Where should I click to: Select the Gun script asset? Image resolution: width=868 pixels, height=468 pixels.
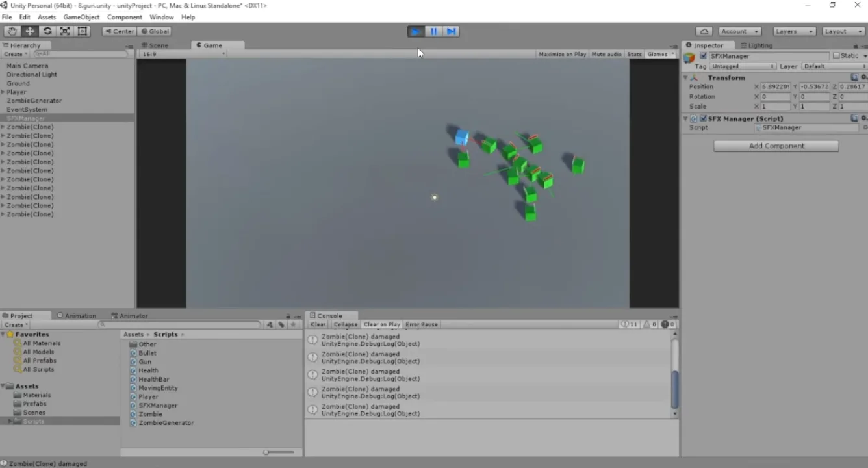tap(140, 362)
